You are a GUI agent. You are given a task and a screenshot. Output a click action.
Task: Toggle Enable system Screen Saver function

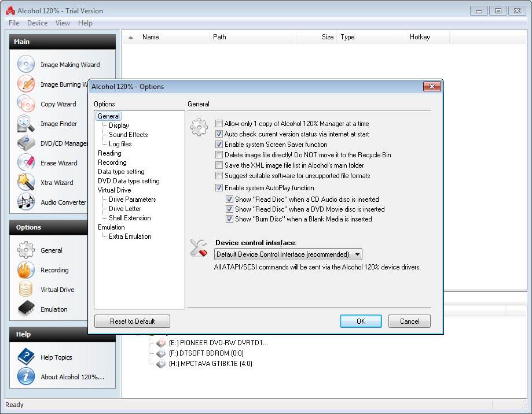pos(219,145)
